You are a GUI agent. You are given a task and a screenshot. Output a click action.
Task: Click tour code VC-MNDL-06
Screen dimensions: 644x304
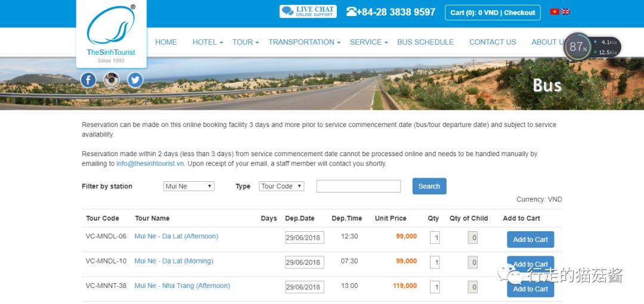pos(106,236)
